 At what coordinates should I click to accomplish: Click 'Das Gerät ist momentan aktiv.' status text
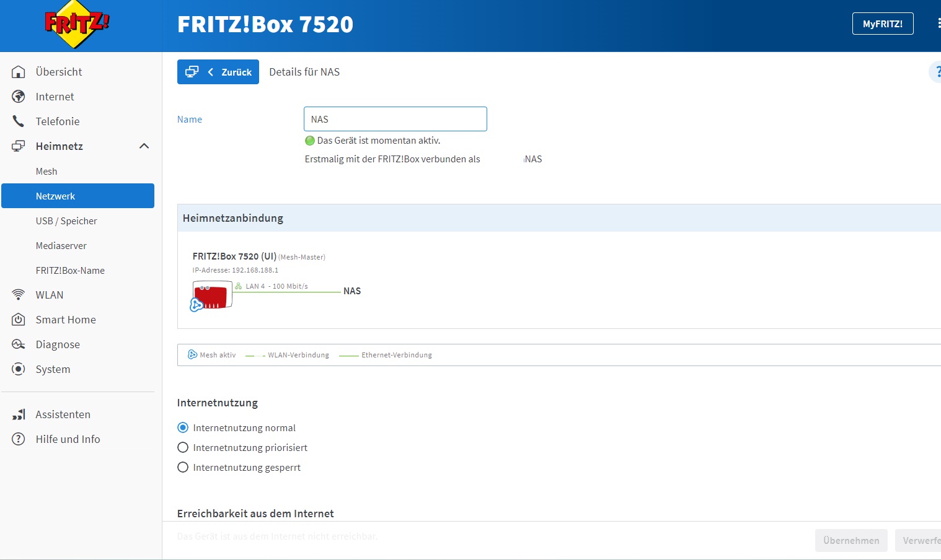click(x=379, y=141)
